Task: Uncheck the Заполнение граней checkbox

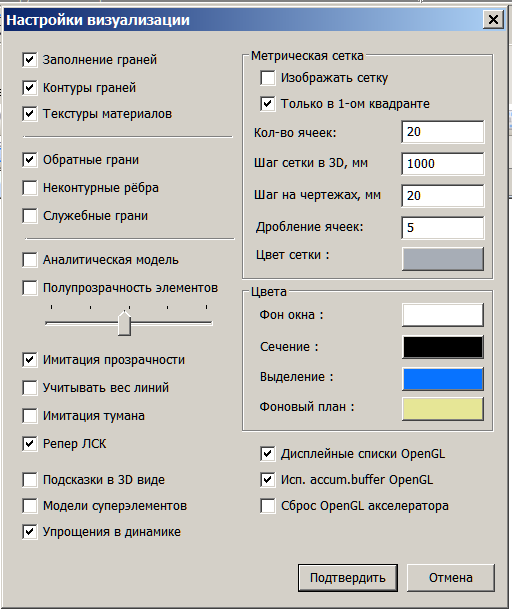Action: pyautogui.click(x=30, y=60)
